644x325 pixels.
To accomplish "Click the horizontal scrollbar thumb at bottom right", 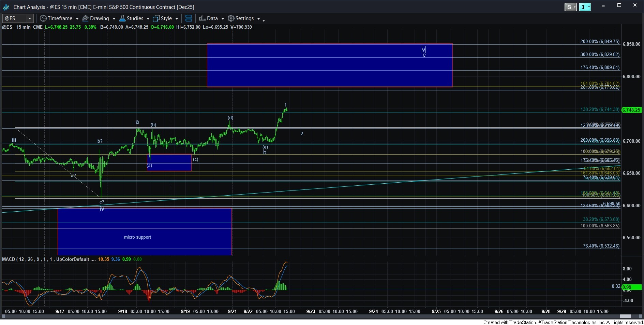I will coord(625,316).
